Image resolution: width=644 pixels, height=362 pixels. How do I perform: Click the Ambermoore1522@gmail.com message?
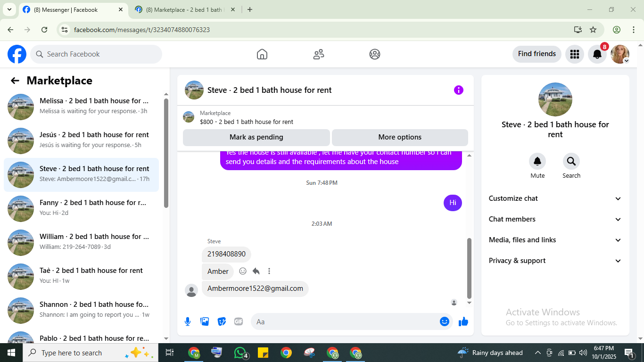point(255,288)
